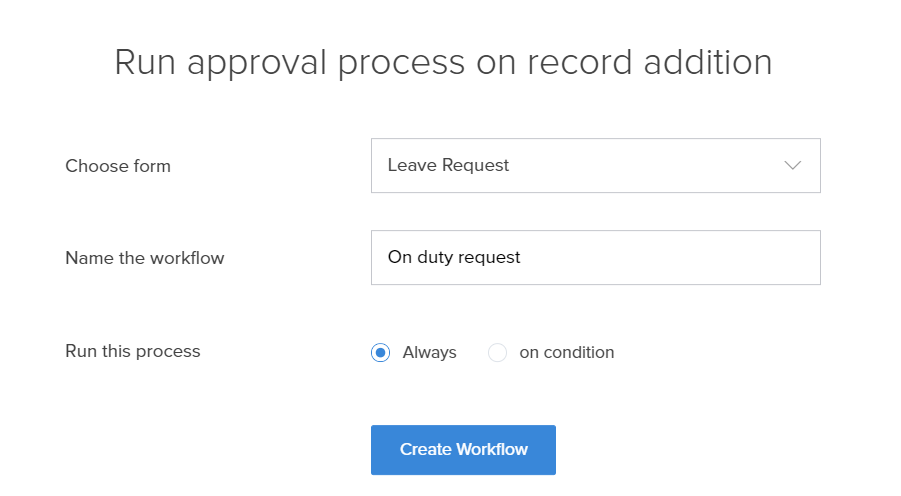Screen dimensions: 901x496
Task: Click the 'On duty request' text in field
Action: tap(454, 257)
